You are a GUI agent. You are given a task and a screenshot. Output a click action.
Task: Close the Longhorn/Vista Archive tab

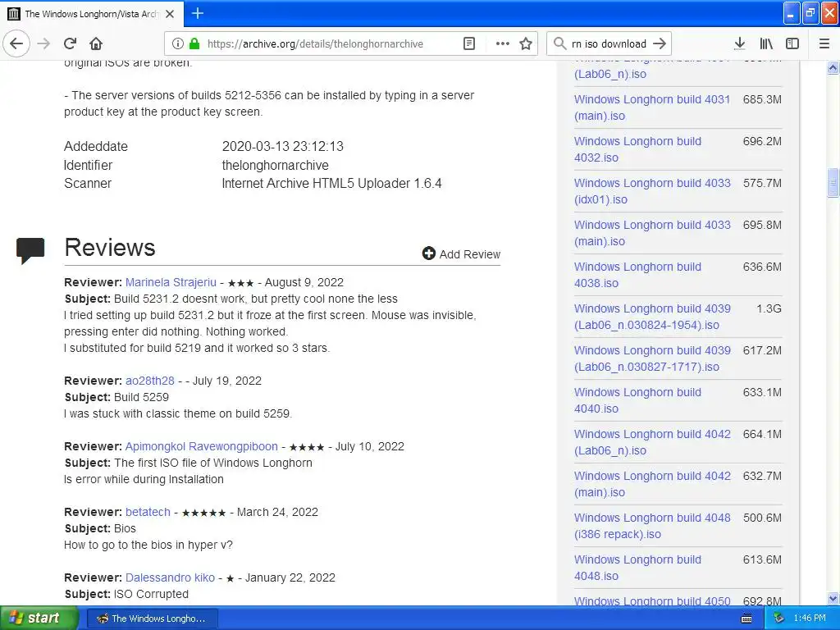pyautogui.click(x=170, y=14)
